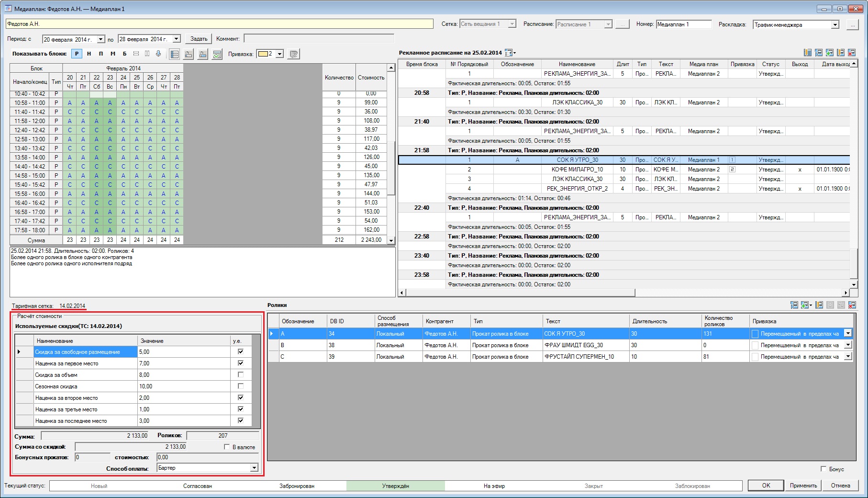Click the OK button
Screen dimensions: 868x498
[766, 485]
